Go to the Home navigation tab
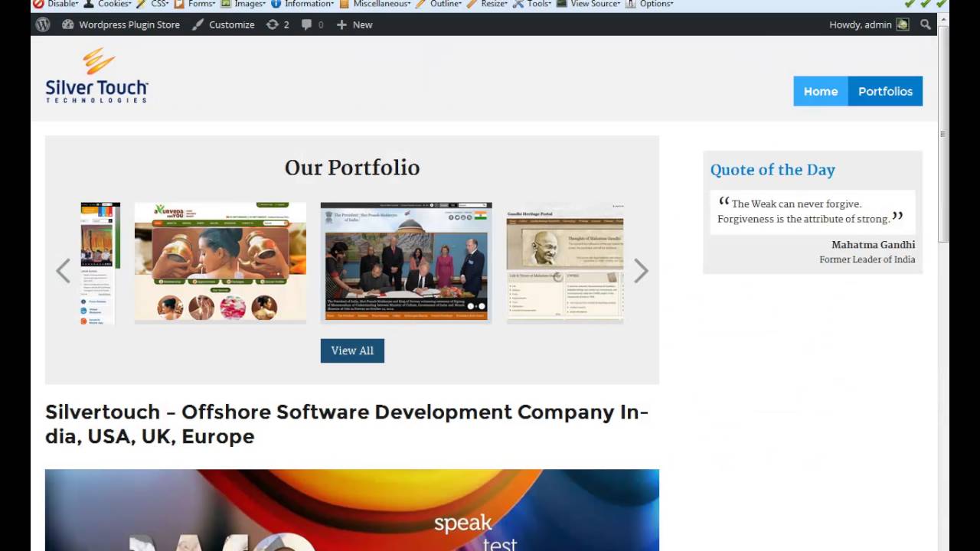Screen dimensions: 980x551 (821, 91)
